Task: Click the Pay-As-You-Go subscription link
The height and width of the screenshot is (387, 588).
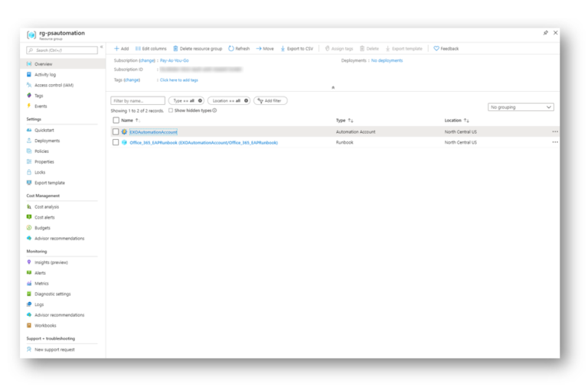Action: [175, 60]
